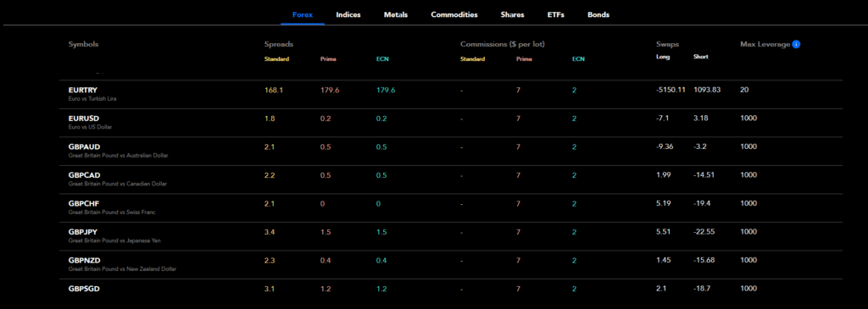The height and width of the screenshot is (309, 868).
Task: Click the Spreads column header
Action: [279, 44]
